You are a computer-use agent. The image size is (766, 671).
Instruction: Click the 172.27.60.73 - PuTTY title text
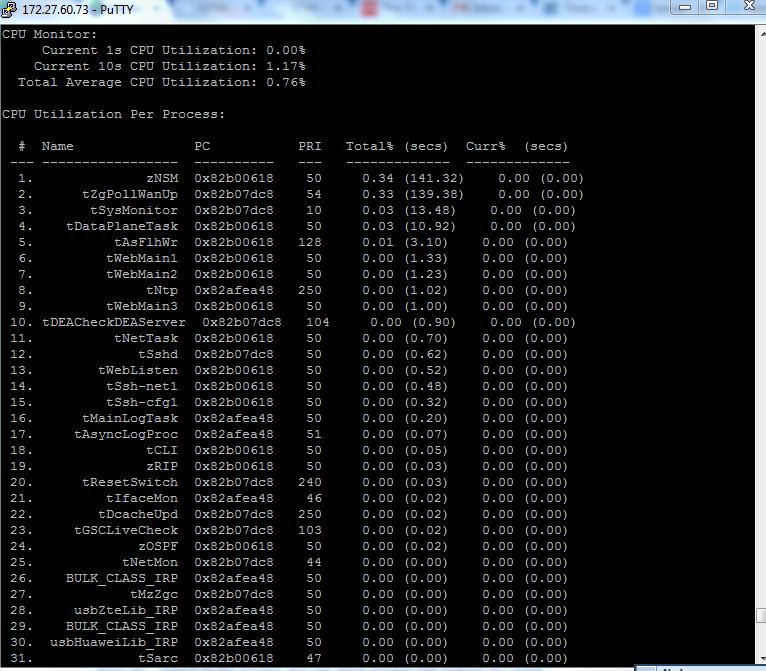pyautogui.click(x=67, y=9)
